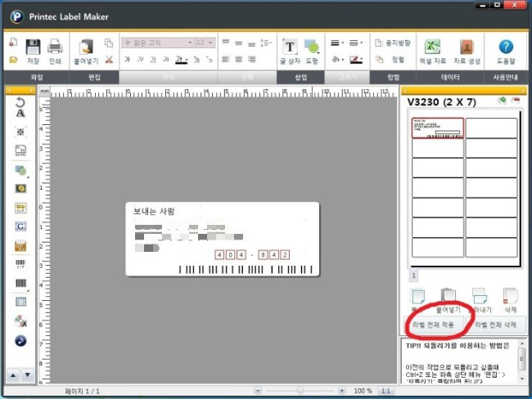
Task: Select the 삽입 ribbon section label
Action: [300, 78]
